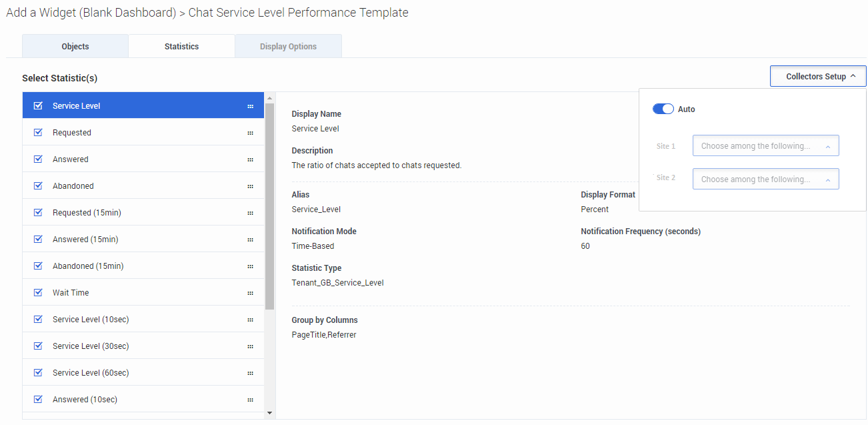This screenshot has width=868, height=425.
Task: Click the Statistic Type value Tenant_GB_Service_Level
Action: click(x=337, y=283)
